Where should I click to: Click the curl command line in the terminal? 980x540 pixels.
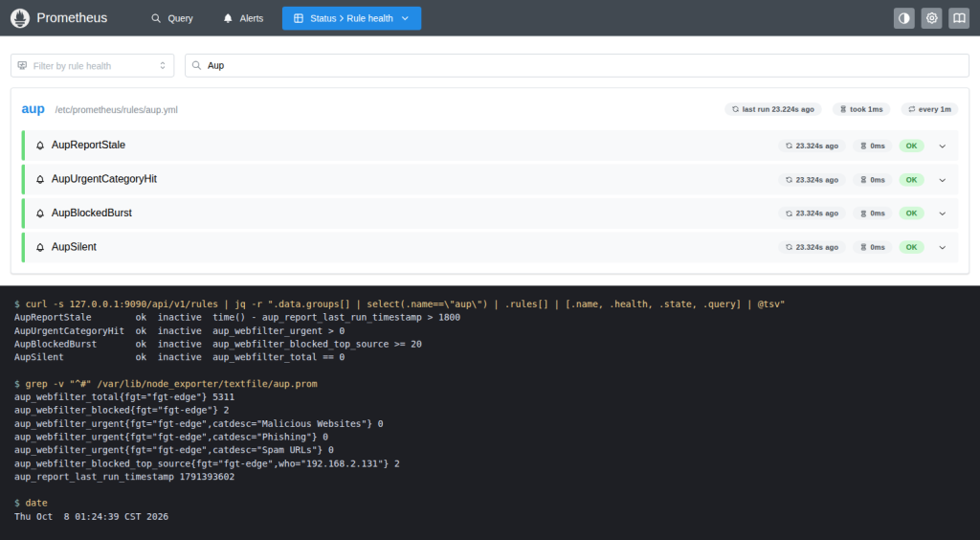pos(399,304)
